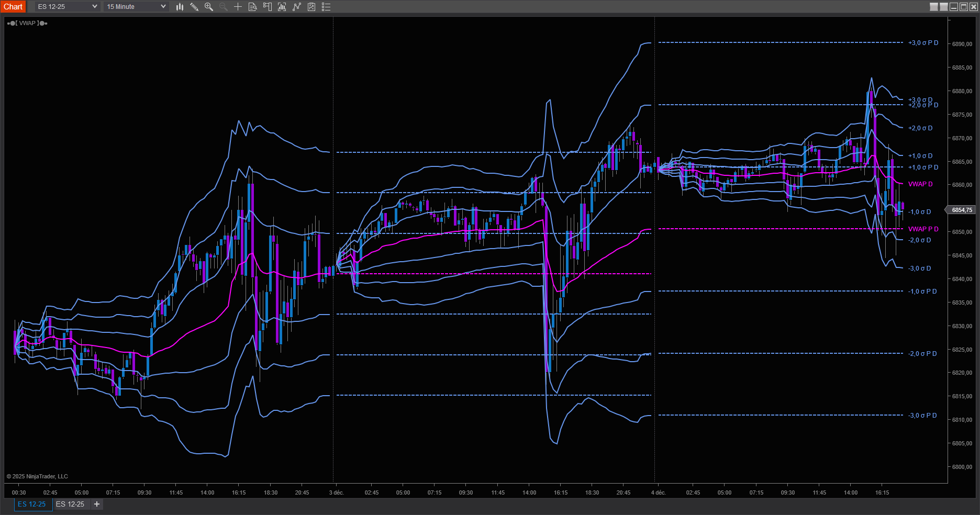Open the Data Series window

click(x=282, y=7)
